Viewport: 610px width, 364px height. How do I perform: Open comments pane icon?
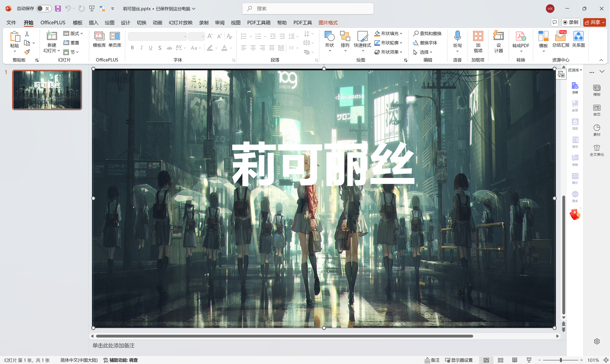(x=554, y=22)
